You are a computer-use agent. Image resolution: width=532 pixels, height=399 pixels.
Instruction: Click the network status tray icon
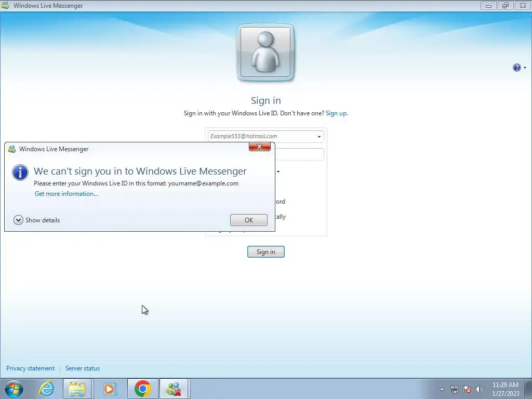tap(454, 389)
